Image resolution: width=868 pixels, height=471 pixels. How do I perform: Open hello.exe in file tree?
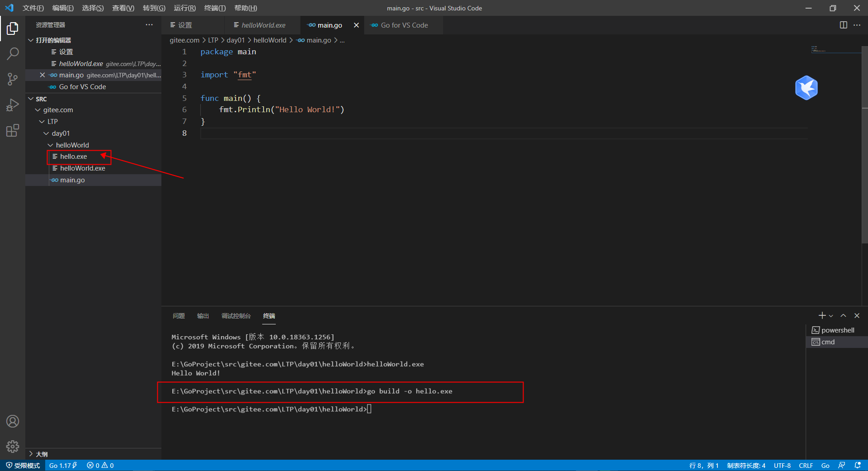(x=93, y=157)
